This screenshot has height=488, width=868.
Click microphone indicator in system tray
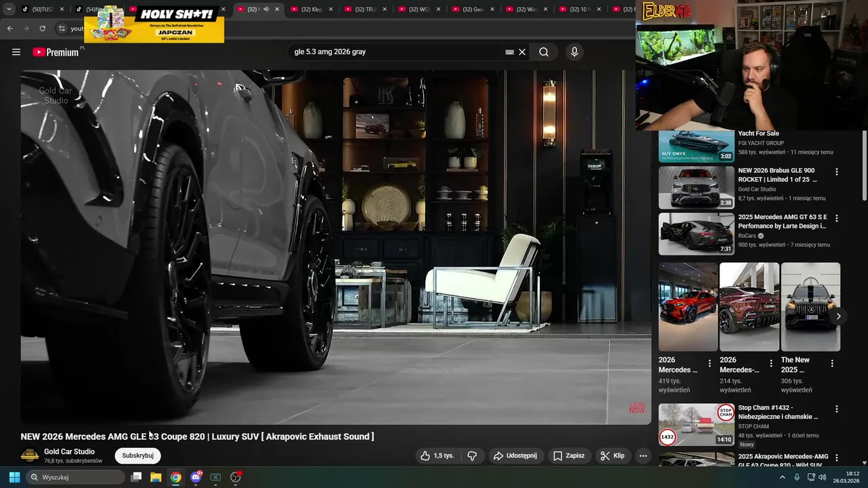pos(797,477)
